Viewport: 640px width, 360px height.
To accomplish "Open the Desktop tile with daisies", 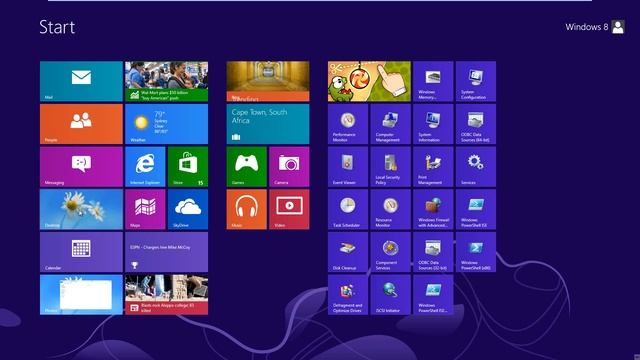I will [x=81, y=209].
